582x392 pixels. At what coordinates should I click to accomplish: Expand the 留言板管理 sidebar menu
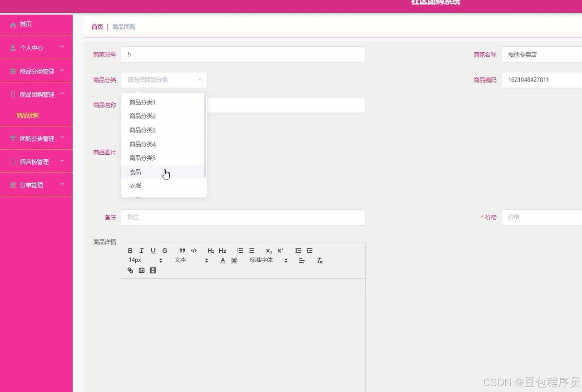(x=36, y=161)
